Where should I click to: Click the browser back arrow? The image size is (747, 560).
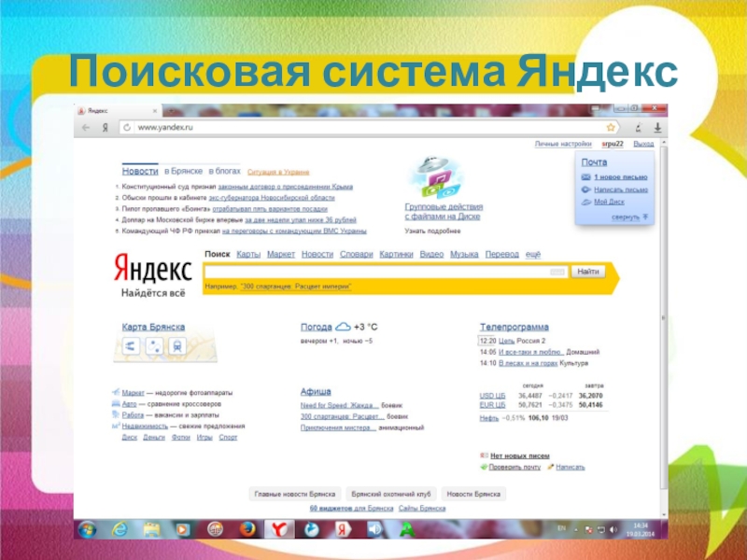click(x=86, y=128)
